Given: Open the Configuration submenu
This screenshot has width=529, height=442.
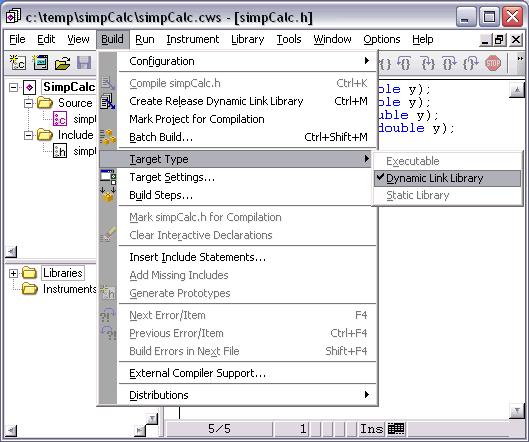Looking at the screenshot, I should point(248,61).
